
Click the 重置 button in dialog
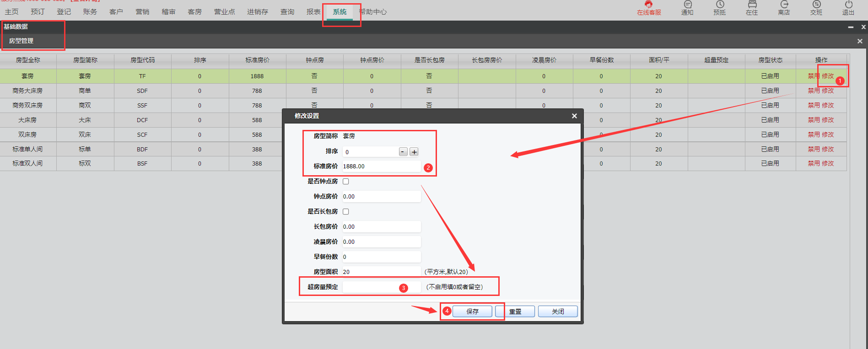515,311
